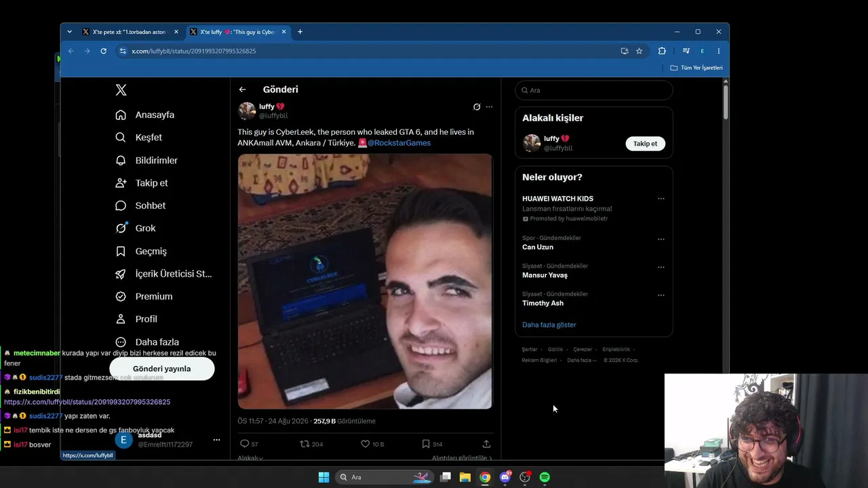
Task: Click the Geçmiş bookmark icon in sidebar
Action: [121, 251]
